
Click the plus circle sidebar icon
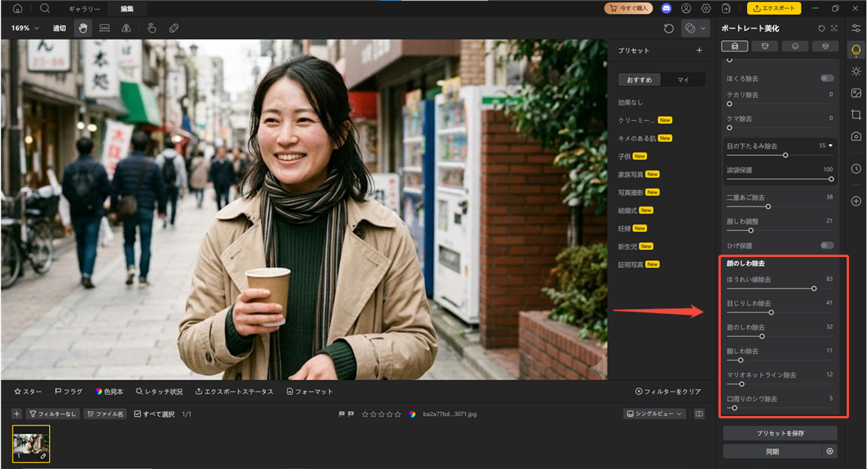click(x=856, y=202)
